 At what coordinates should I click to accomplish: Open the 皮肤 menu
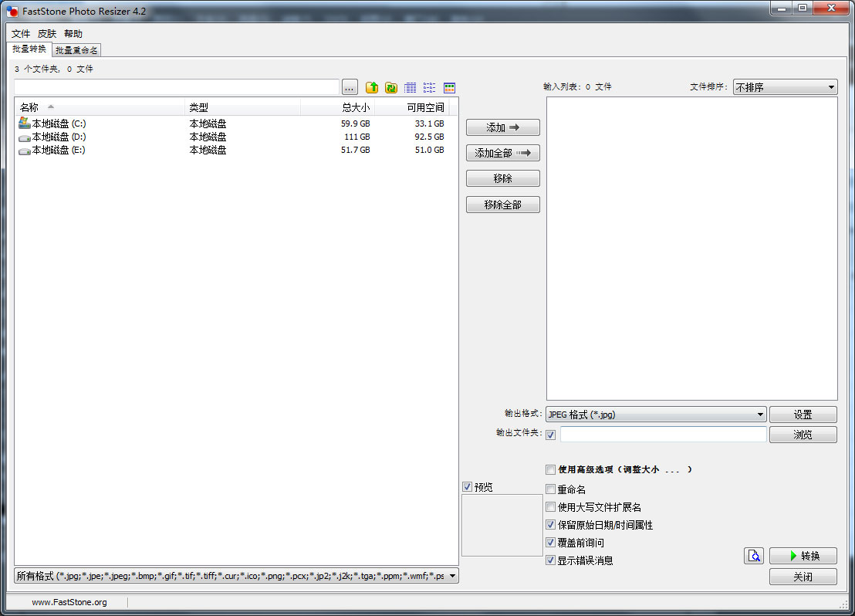(47, 34)
